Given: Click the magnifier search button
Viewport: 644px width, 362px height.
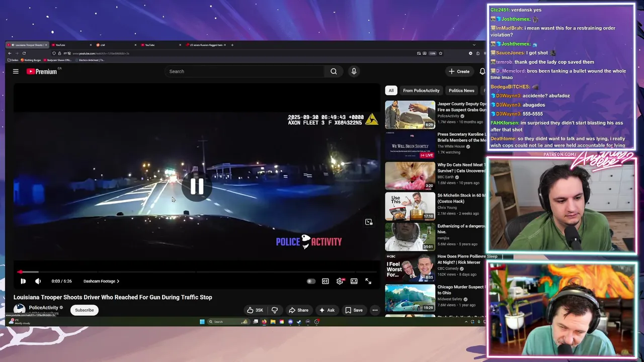Looking at the screenshot, I should (x=334, y=71).
